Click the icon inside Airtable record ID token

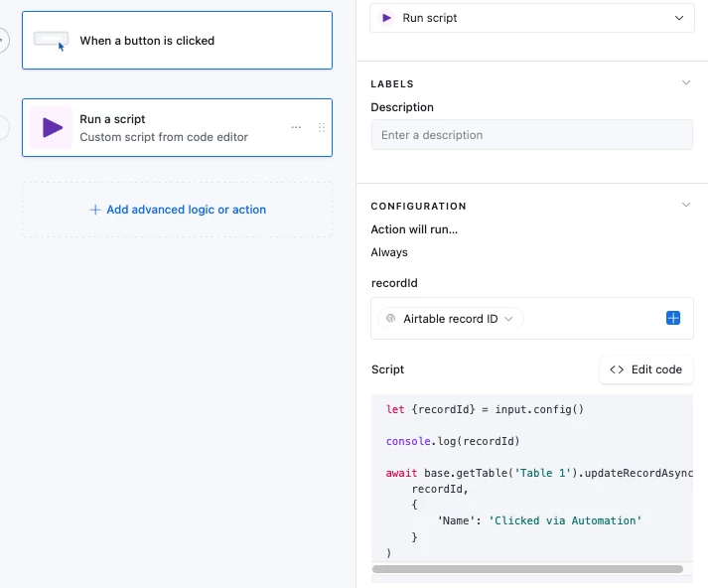(391, 319)
